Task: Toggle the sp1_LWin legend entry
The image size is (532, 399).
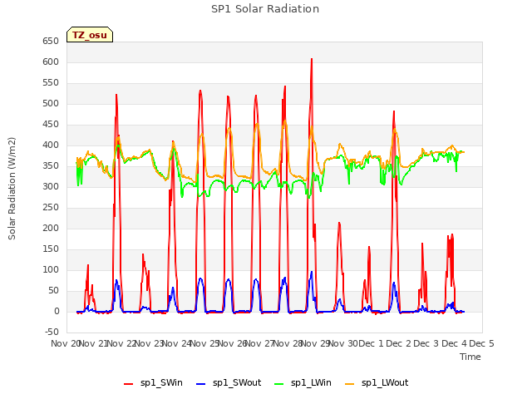Action: pos(303,383)
